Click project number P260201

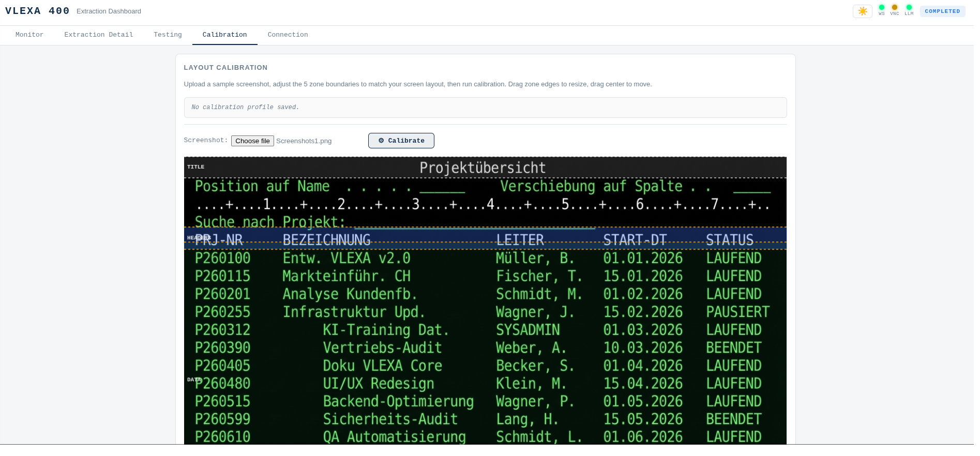click(222, 294)
